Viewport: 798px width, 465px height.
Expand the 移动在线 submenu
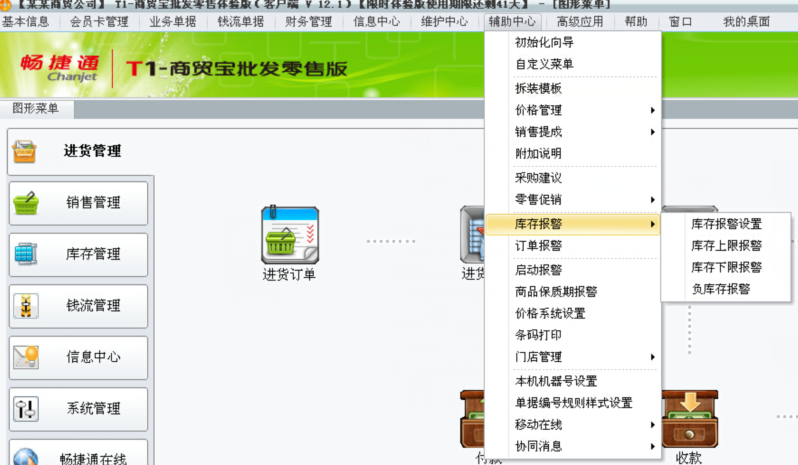click(x=573, y=425)
